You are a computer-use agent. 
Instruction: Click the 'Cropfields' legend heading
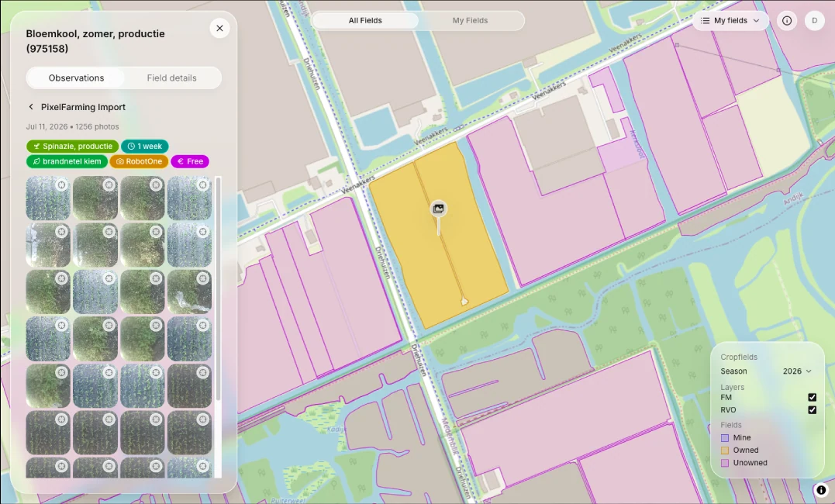coord(739,357)
